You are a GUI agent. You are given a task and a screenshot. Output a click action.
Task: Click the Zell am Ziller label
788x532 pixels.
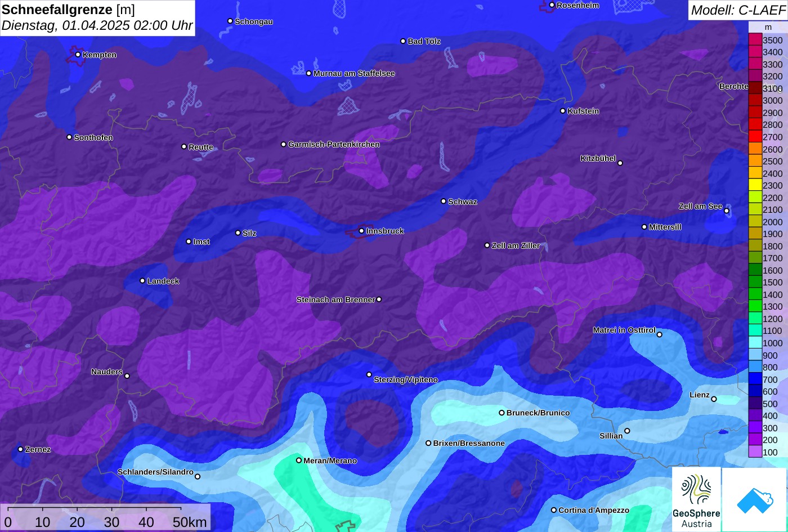516,245
